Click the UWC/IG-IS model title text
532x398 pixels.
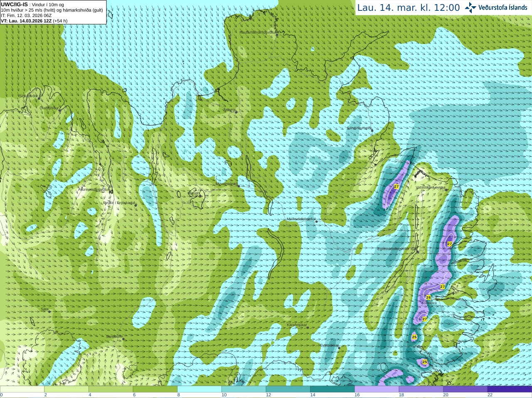(x=15, y=4)
